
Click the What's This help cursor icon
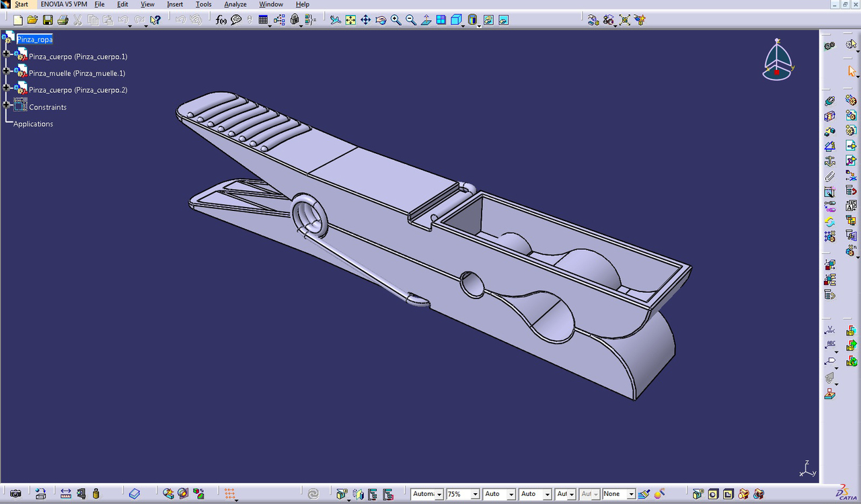pos(155,20)
